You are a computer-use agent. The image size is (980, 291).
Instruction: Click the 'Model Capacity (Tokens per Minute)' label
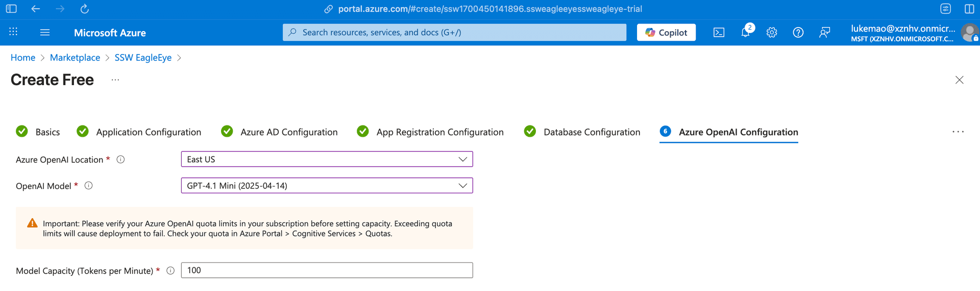(x=84, y=271)
